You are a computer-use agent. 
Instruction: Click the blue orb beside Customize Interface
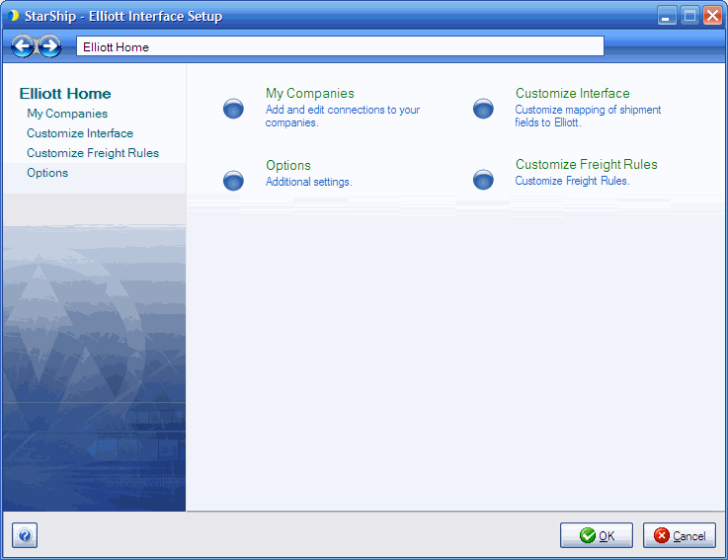pos(483,109)
